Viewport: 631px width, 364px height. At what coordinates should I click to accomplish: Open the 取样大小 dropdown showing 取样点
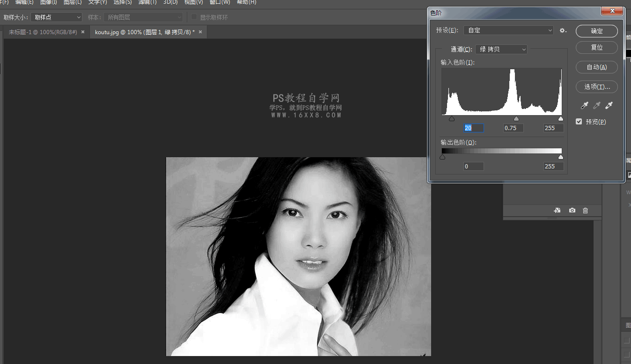click(56, 17)
